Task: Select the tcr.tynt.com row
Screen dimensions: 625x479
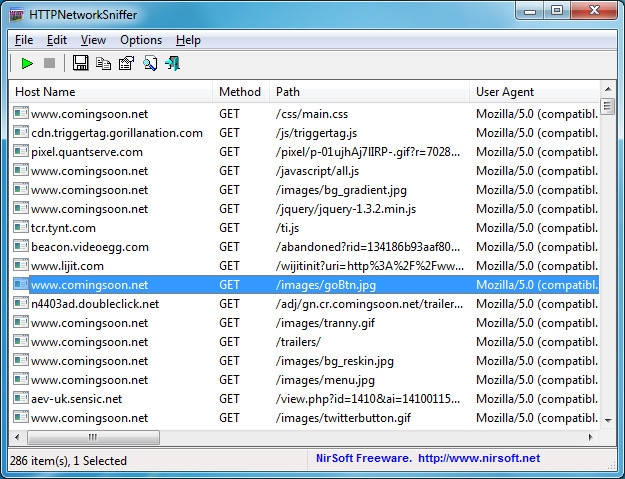Action: pos(304,228)
